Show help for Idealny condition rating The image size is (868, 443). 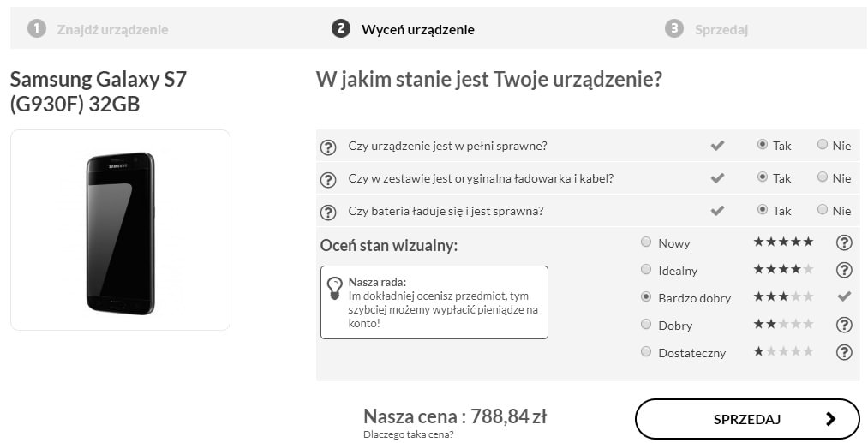844,270
